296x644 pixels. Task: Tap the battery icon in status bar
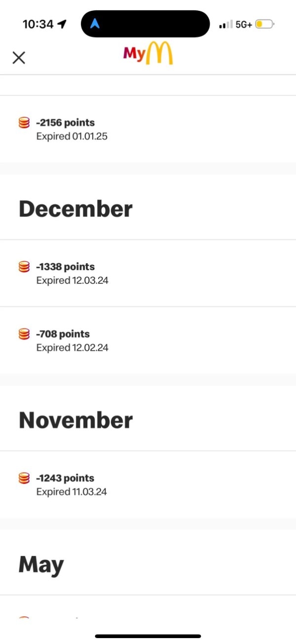[264, 24]
